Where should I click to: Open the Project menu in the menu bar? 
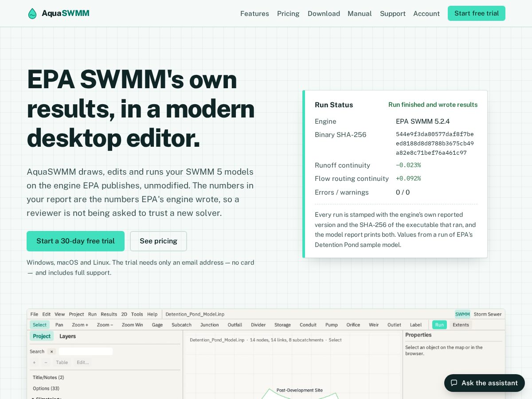click(76, 314)
